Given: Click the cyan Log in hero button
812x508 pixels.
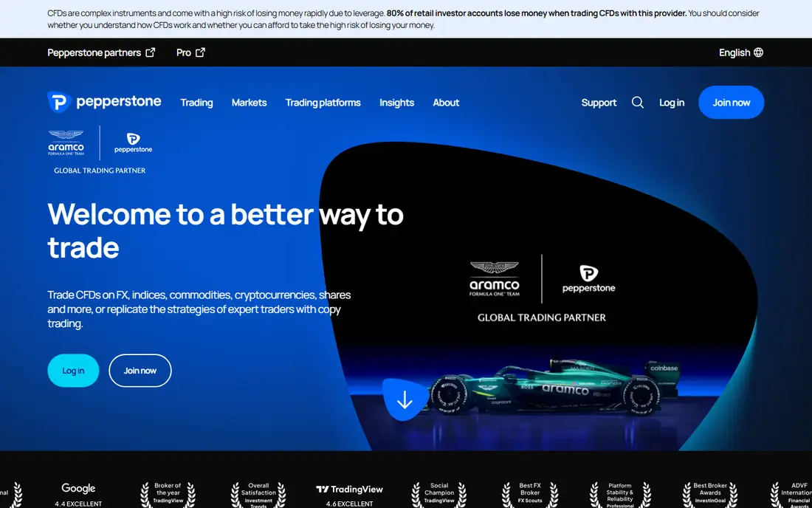Looking at the screenshot, I should tap(73, 371).
